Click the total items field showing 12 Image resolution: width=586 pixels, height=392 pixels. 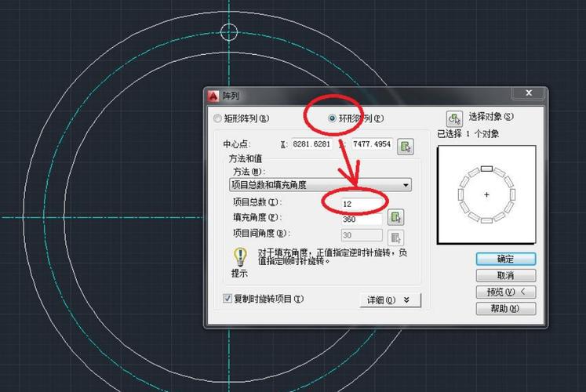pos(362,204)
